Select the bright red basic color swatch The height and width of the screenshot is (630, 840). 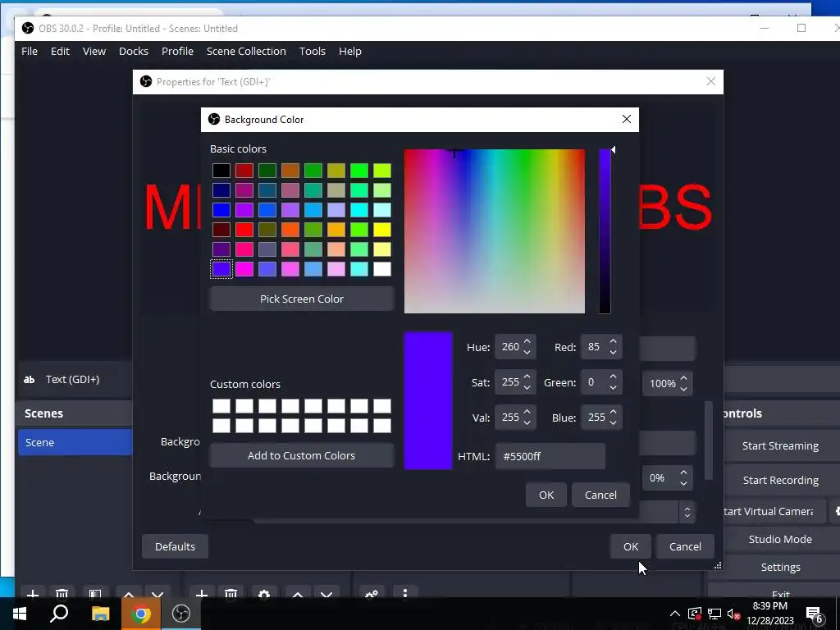[x=244, y=230]
